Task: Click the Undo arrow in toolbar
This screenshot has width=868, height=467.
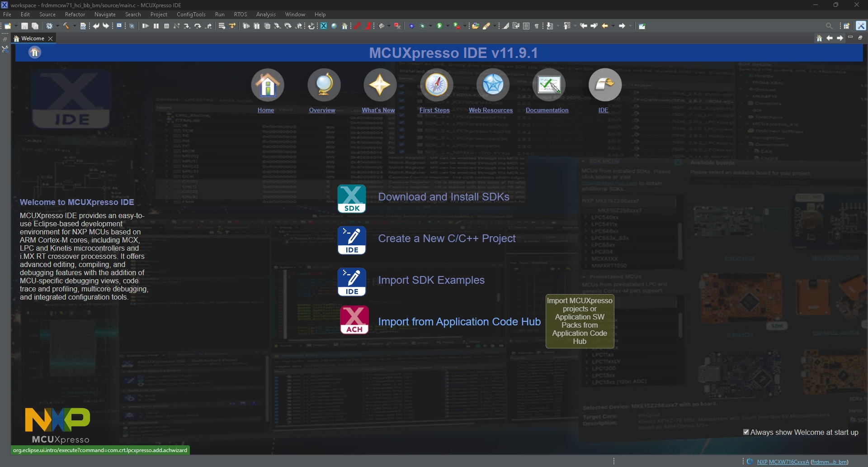Action: (96, 26)
